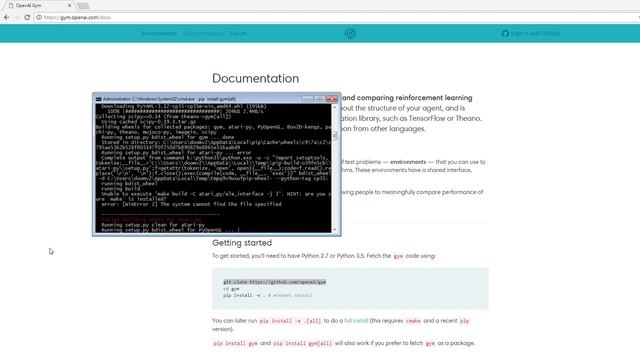
Task: Click the WinError 2 error line in cmd
Action: (191, 204)
